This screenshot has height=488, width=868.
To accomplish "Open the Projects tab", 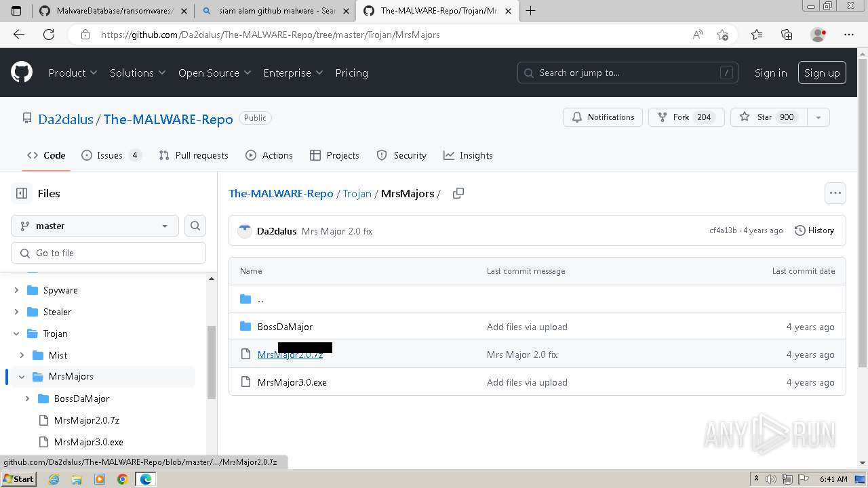I will [x=334, y=155].
